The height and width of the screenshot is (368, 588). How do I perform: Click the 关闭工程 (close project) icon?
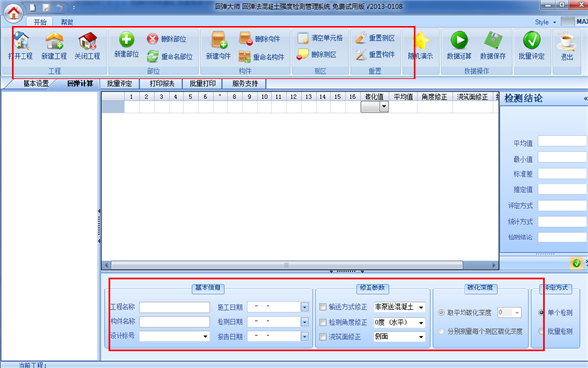tap(88, 40)
